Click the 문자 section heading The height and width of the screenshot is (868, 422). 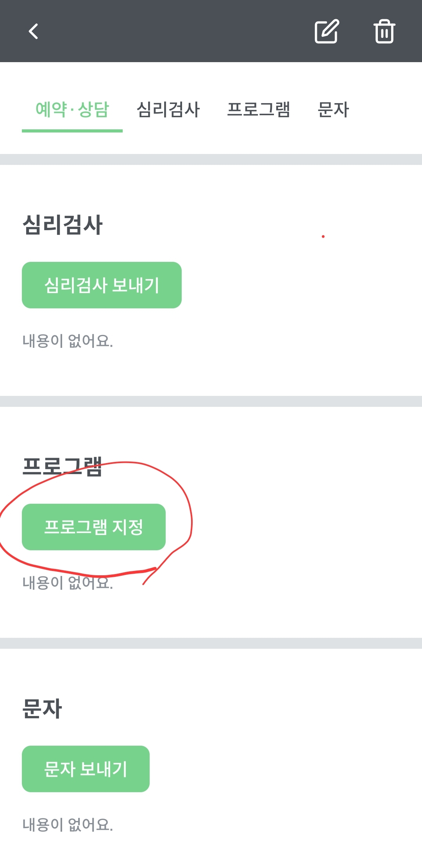pyautogui.click(x=42, y=709)
